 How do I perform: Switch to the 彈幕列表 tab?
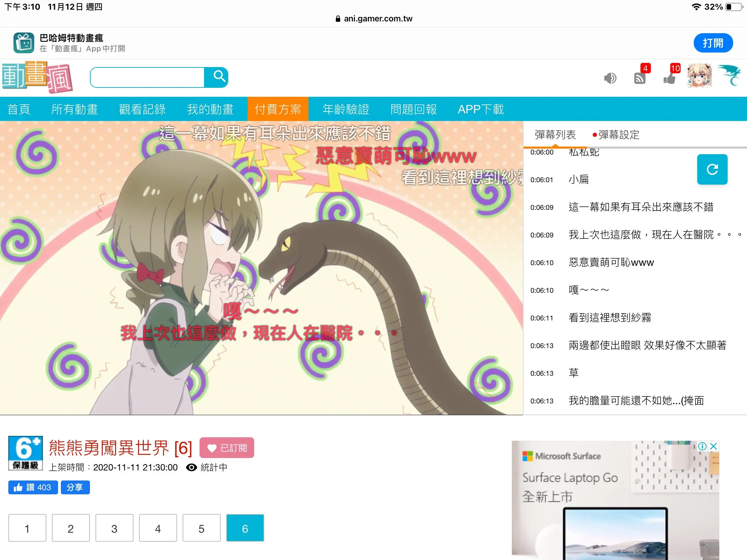pyautogui.click(x=555, y=134)
